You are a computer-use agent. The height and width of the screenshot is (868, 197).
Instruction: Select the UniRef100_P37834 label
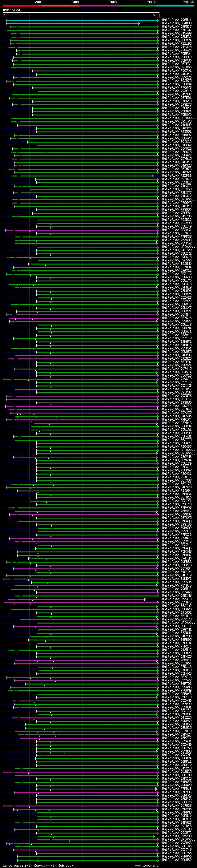177,267
